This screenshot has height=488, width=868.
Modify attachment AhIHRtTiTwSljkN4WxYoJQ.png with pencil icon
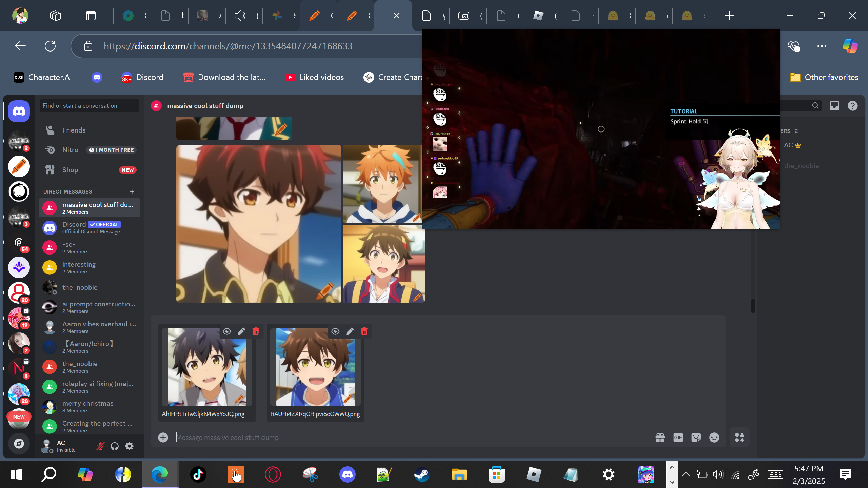click(241, 331)
